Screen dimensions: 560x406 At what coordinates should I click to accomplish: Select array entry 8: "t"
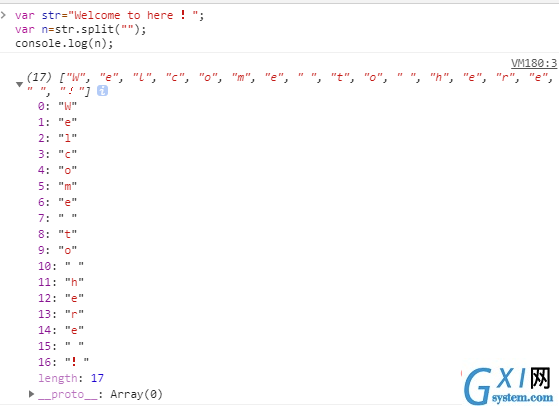click(x=58, y=234)
